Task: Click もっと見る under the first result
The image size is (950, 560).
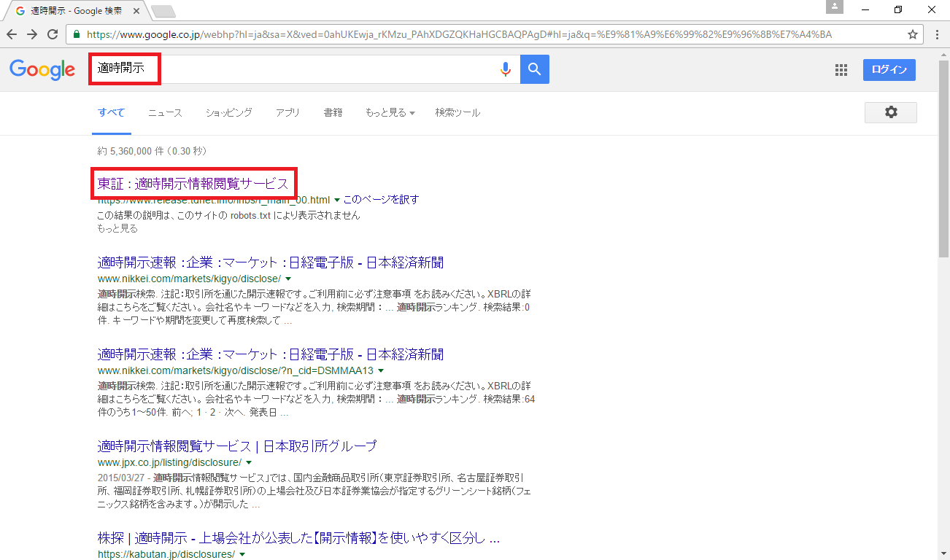Action: [117, 228]
